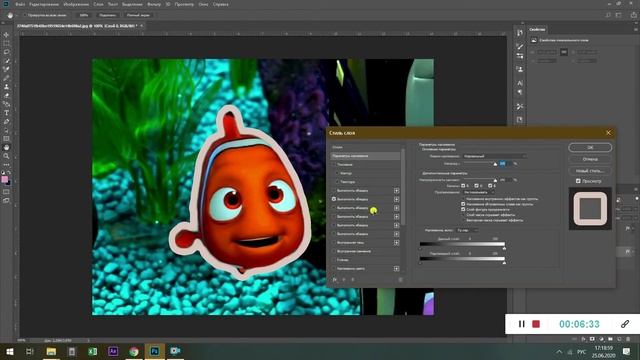Select the Eraser tool
The width and height of the screenshot is (640, 360).
click(7, 95)
